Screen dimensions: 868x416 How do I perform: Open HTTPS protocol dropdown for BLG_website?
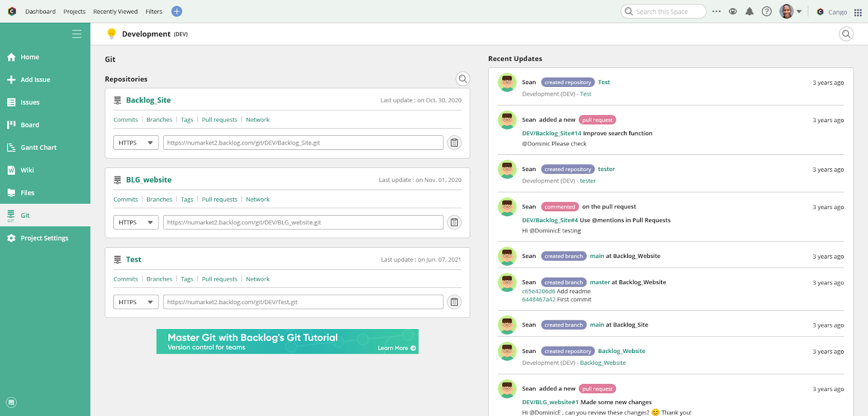click(136, 223)
